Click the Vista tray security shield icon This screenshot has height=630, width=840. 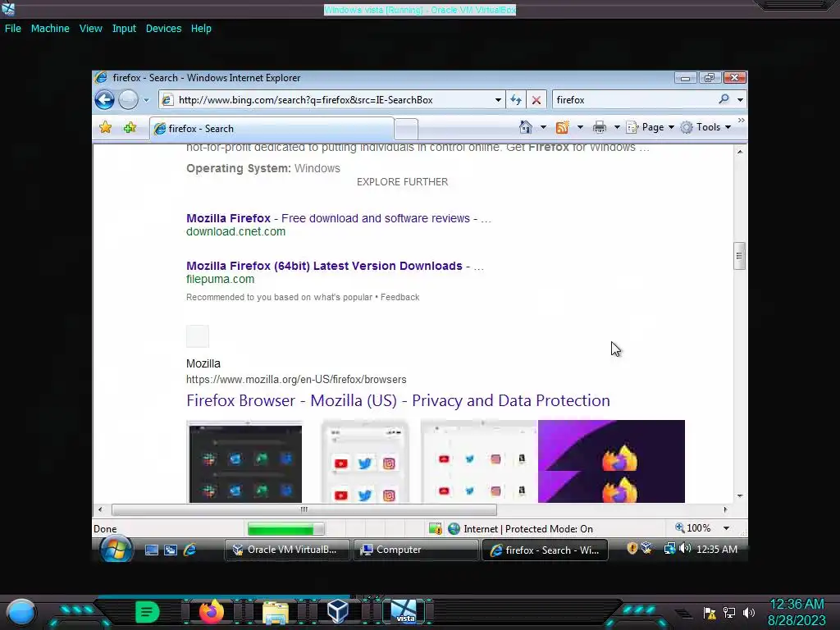click(x=632, y=549)
